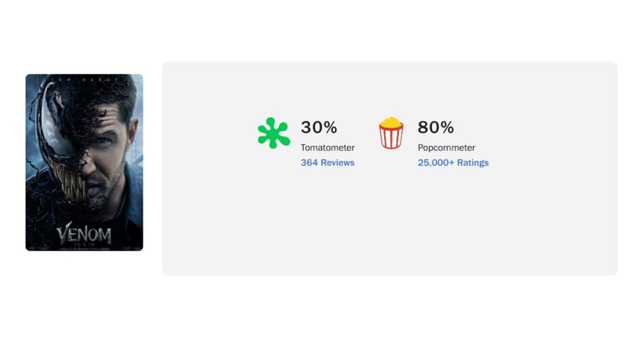Select the 80% audience score
The height and width of the screenshot is (362, 644).
(435, 127)
